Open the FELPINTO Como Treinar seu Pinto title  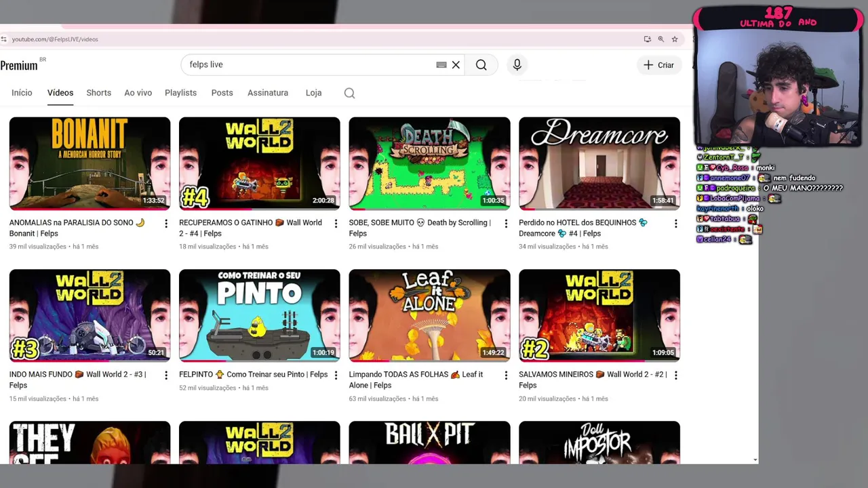click(x=254, y=374)
